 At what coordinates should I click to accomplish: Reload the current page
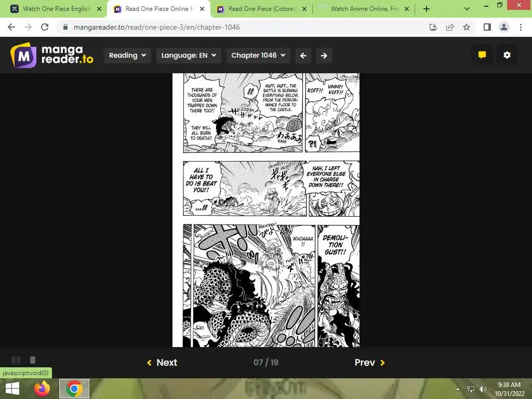pos(45,27)
